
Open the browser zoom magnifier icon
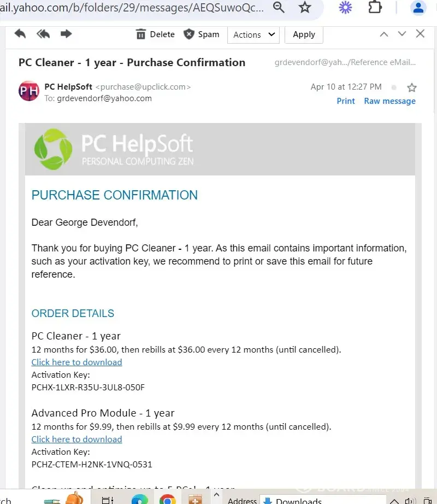click(279, 7)
